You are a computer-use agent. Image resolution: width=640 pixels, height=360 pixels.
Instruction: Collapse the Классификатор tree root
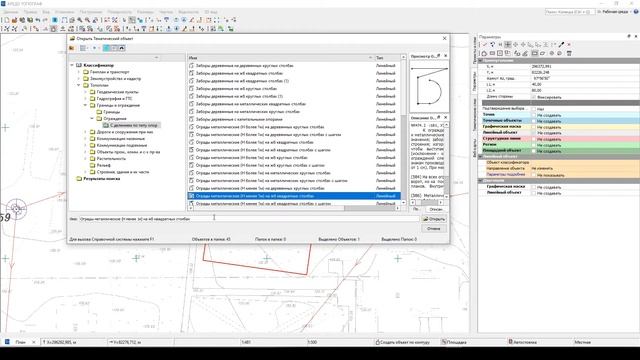(72, 65)
